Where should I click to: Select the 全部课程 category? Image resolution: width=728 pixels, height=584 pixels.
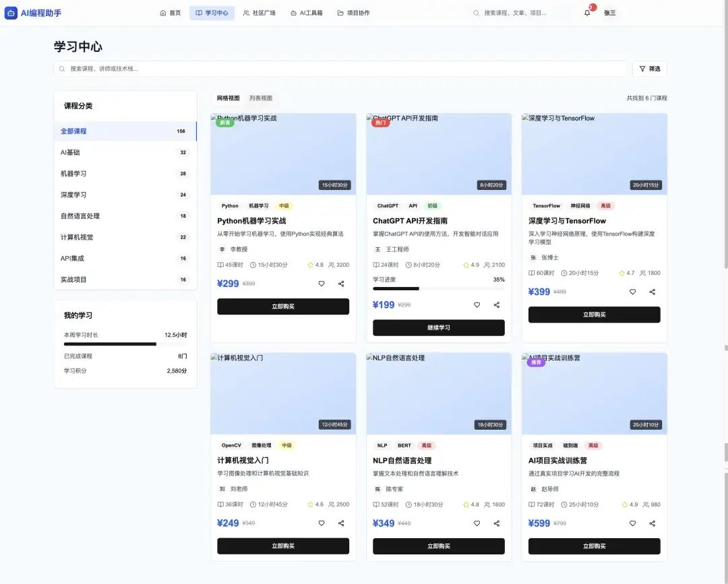pyautogui.click(x=125, y=131)
